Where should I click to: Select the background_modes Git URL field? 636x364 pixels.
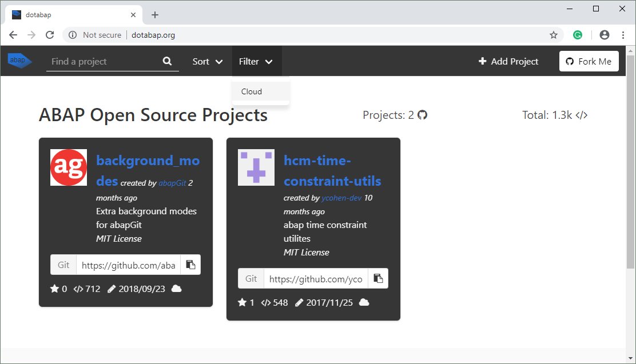coord(129,265)
